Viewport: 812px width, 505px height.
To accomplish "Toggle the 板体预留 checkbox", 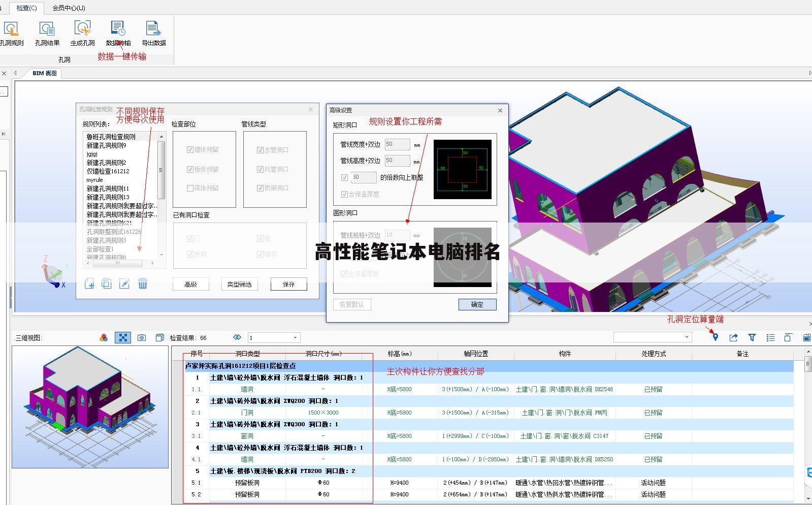I will tap(190, 169).
